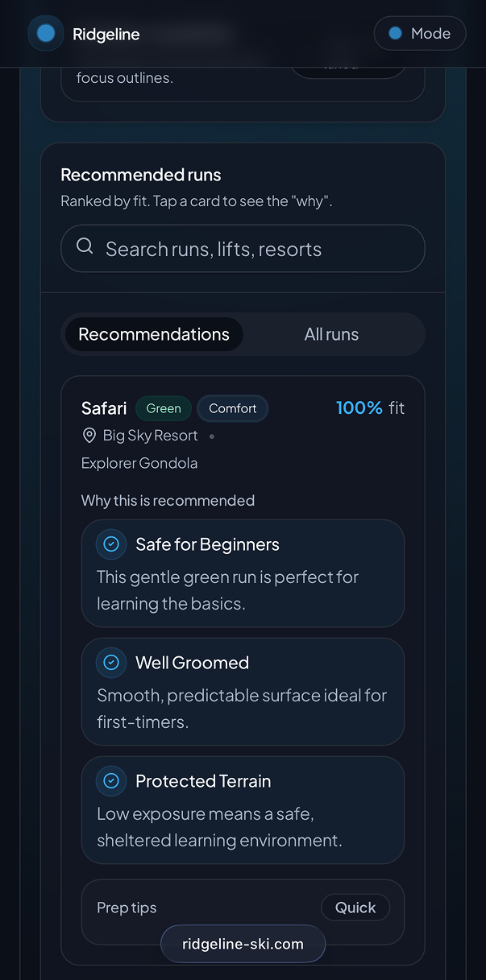Click the Big Sky Resort name
The image size is (486, 980).
pyautogui.click(x=151, y=436)
